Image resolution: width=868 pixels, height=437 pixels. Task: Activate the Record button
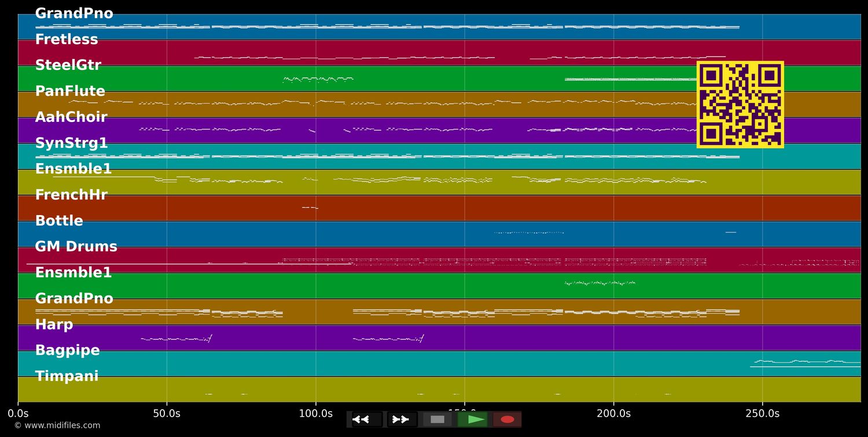coord(507,419)
